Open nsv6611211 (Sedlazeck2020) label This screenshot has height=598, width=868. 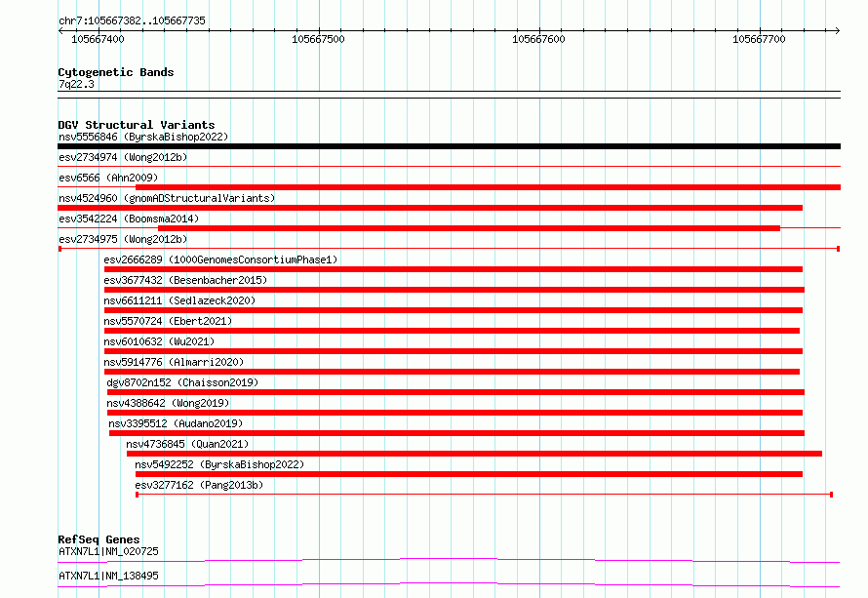coord(179,300)
